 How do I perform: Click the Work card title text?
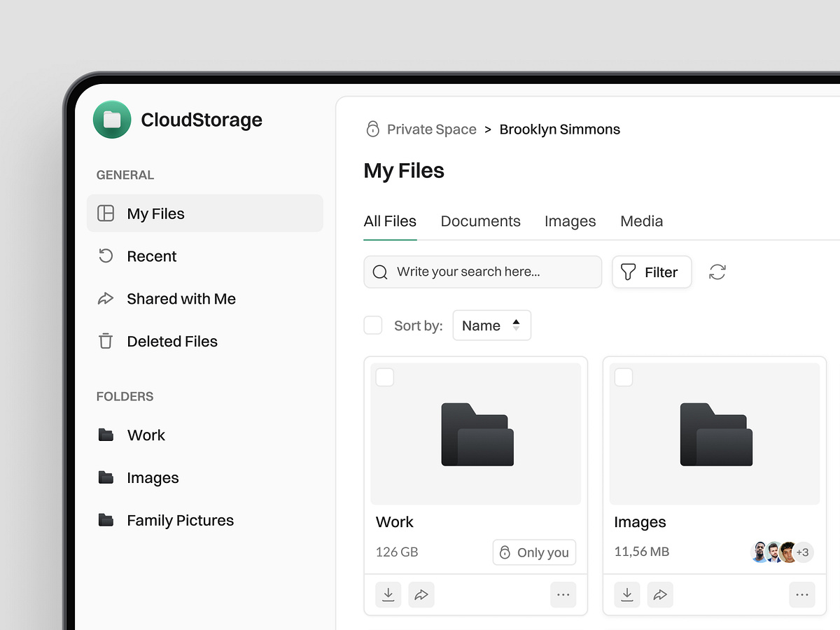click(394, 522)
